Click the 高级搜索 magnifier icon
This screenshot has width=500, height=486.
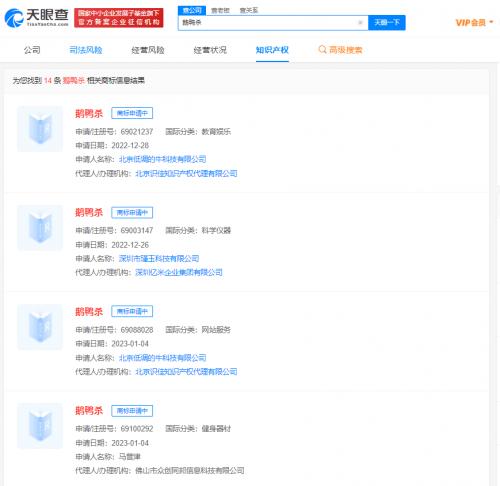point(322,50)
